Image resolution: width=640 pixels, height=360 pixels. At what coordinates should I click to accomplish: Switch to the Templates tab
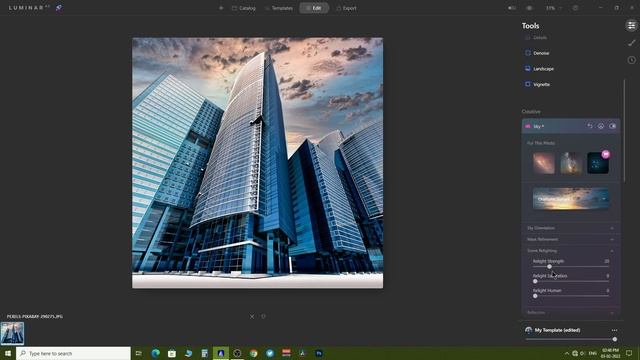279,8
